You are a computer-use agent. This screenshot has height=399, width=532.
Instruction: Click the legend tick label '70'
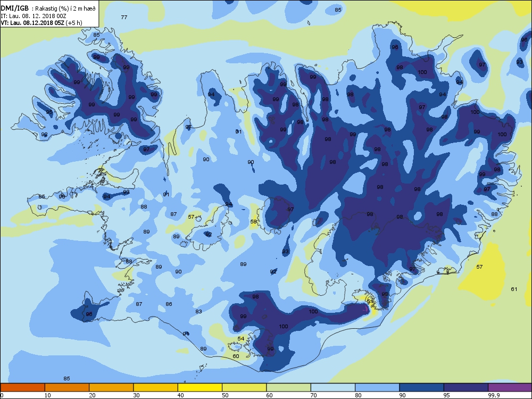point(313,395)
